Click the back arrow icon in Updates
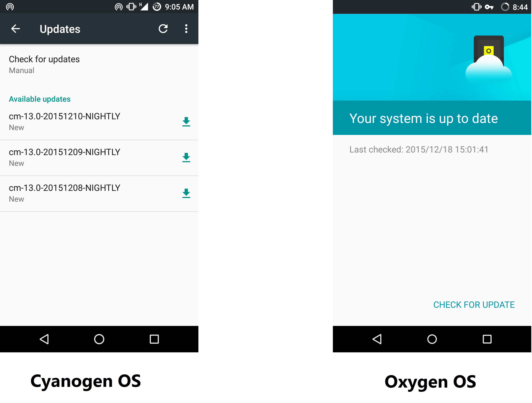 (x=15, y=28)
